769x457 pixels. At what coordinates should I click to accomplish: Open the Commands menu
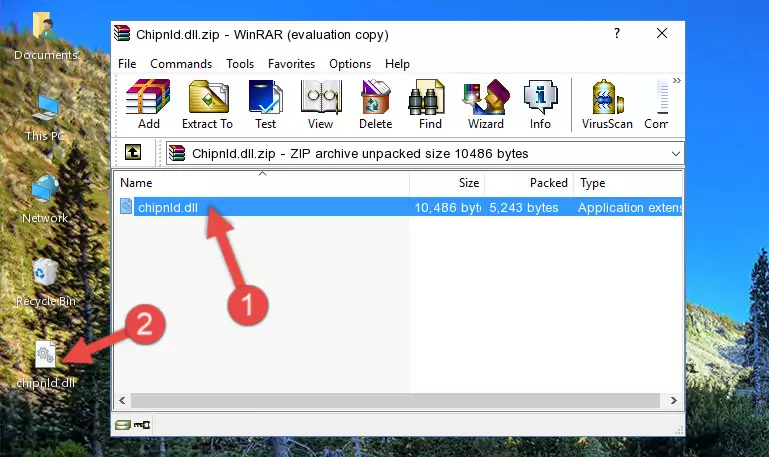[181, 64]
